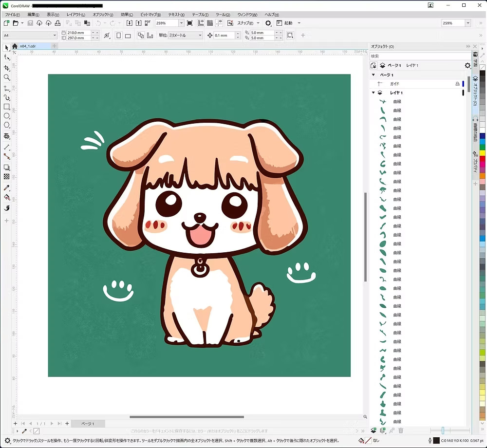Activate the Zoom tool
The height and width of the screenshot is (448, 487).
(x=6, y=77)
